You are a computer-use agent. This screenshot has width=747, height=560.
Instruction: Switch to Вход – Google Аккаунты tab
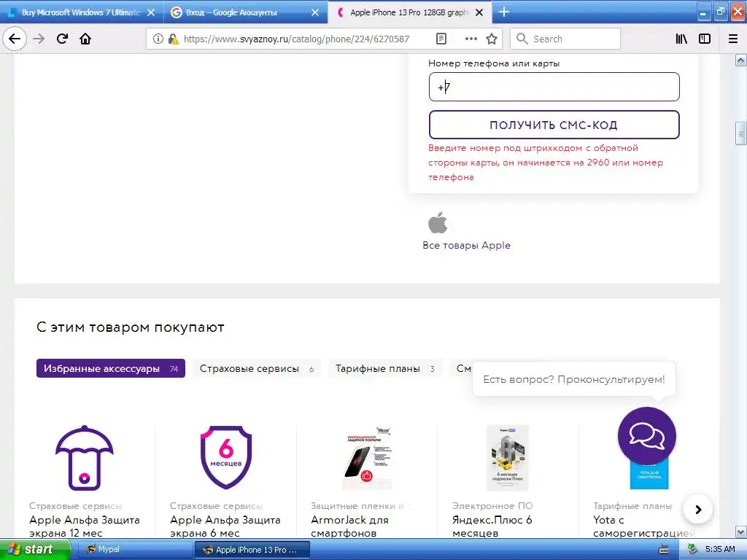[245, 12]
